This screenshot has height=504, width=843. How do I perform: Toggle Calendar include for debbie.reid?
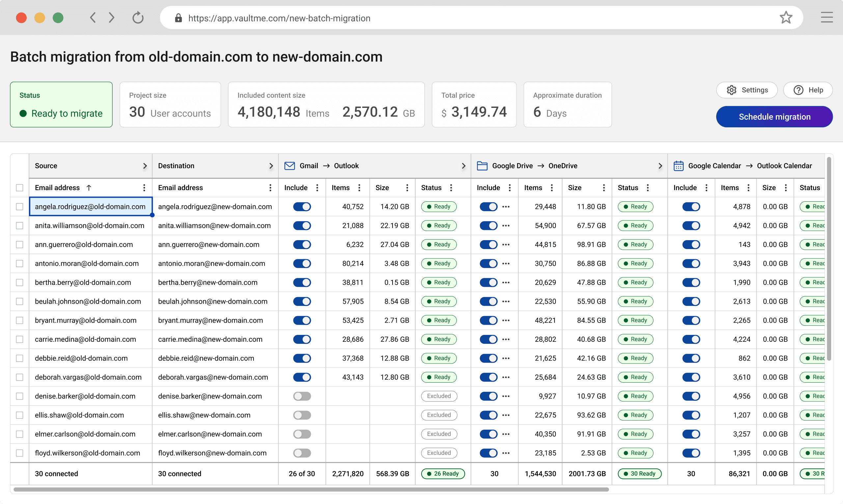(691, 358)
